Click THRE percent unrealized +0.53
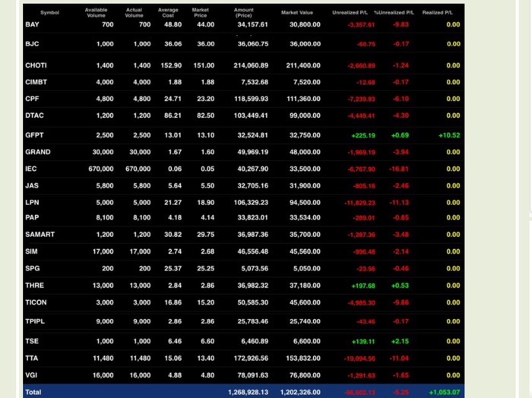532x398 pixels. pyautogui.click(x=400, y=286)
